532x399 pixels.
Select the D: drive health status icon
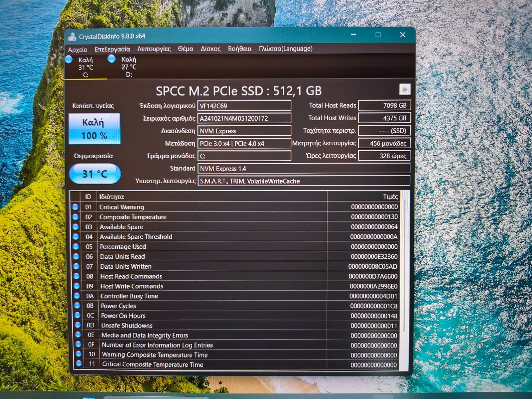112,59
